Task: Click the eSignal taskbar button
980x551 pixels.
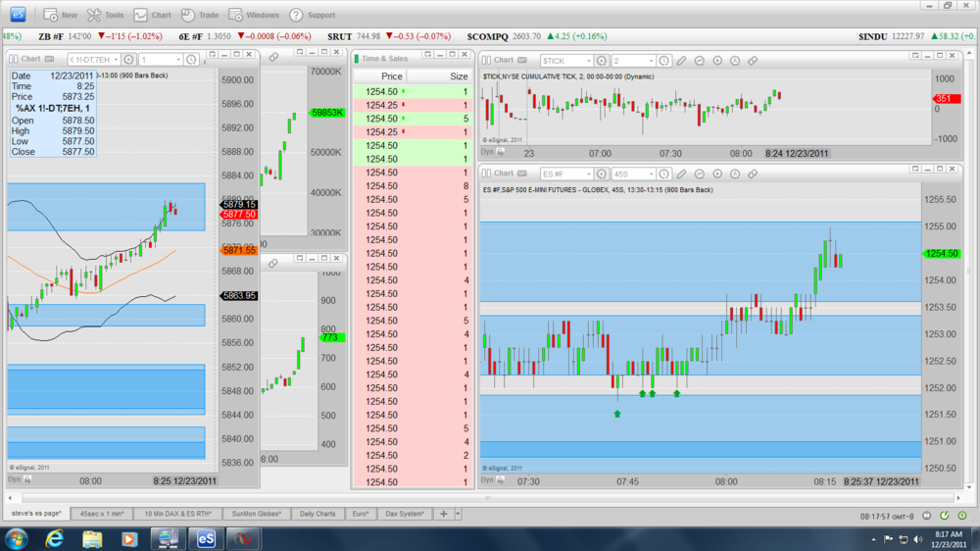Action: point(206,538)
